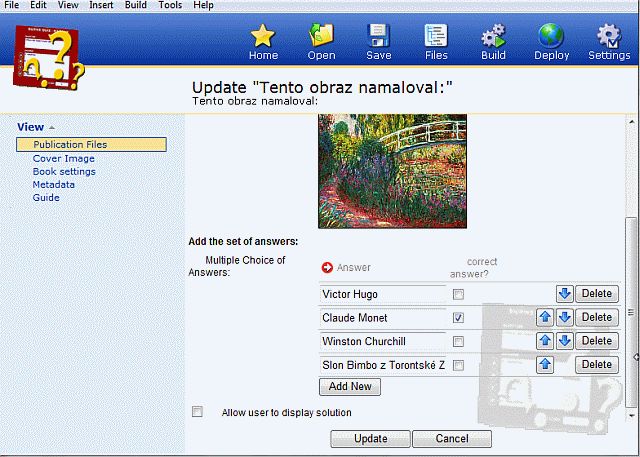
Task: Open the File menu
Action: click(x=11, y=5)
